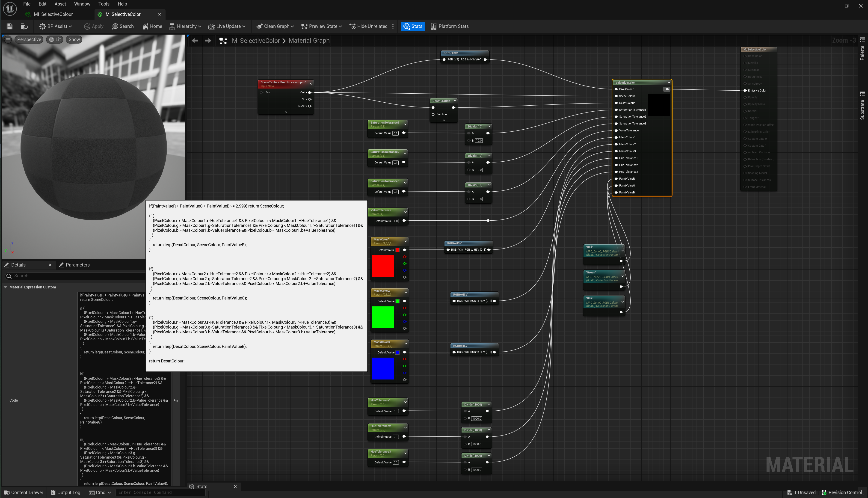This screenshot has height=498, width=868.
Task: Reset Code property to default arrow
Action: [x=176, y=400]
